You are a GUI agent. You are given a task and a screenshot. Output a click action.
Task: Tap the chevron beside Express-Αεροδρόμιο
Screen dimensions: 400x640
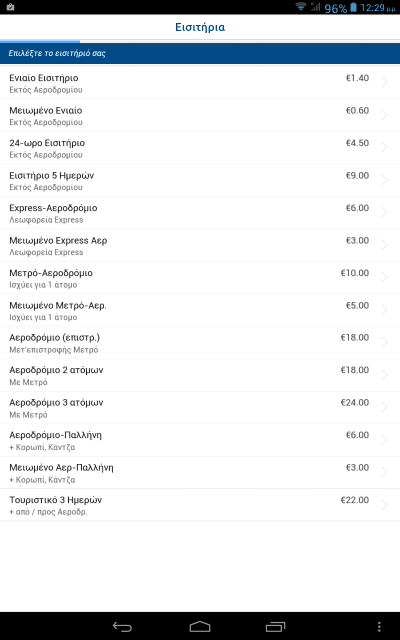384,212
